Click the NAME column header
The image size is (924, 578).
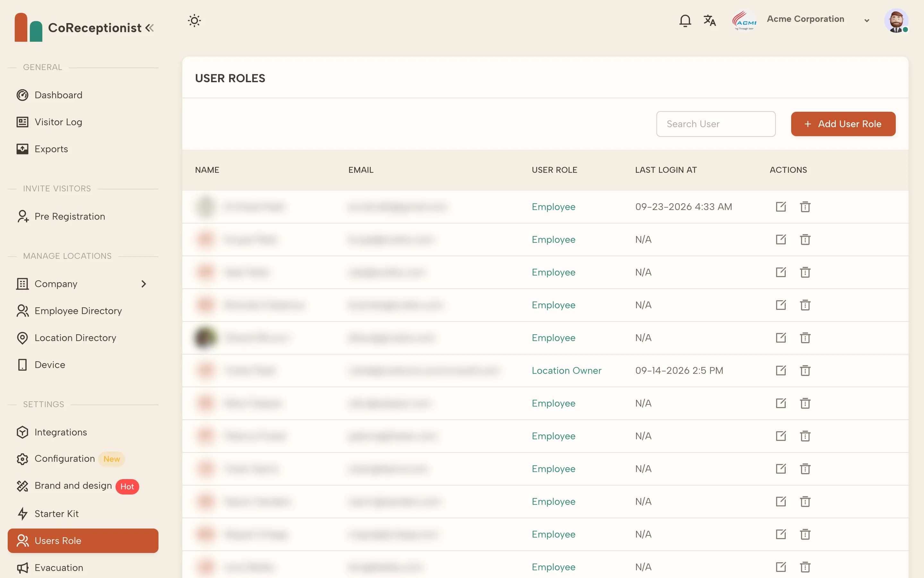point(207,170)
